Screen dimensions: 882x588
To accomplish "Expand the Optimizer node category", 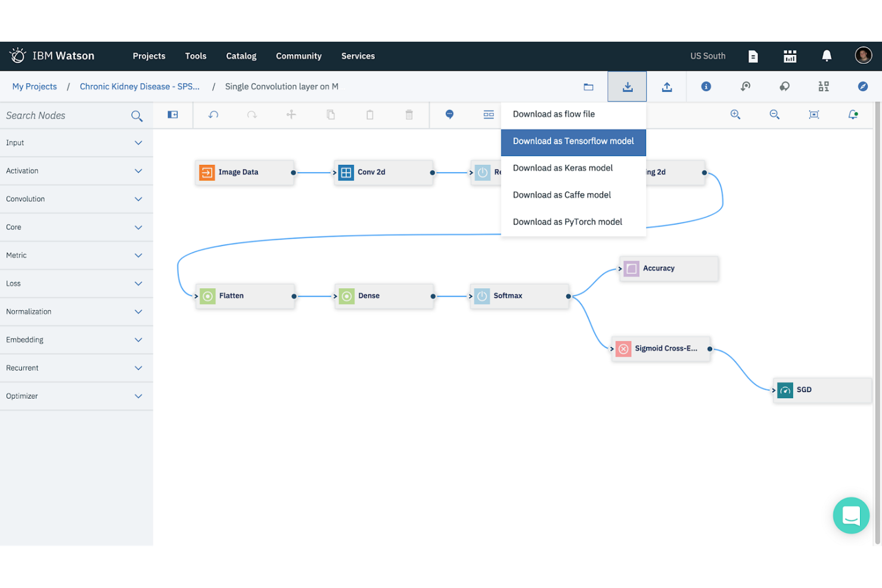I will pos(76,396).
